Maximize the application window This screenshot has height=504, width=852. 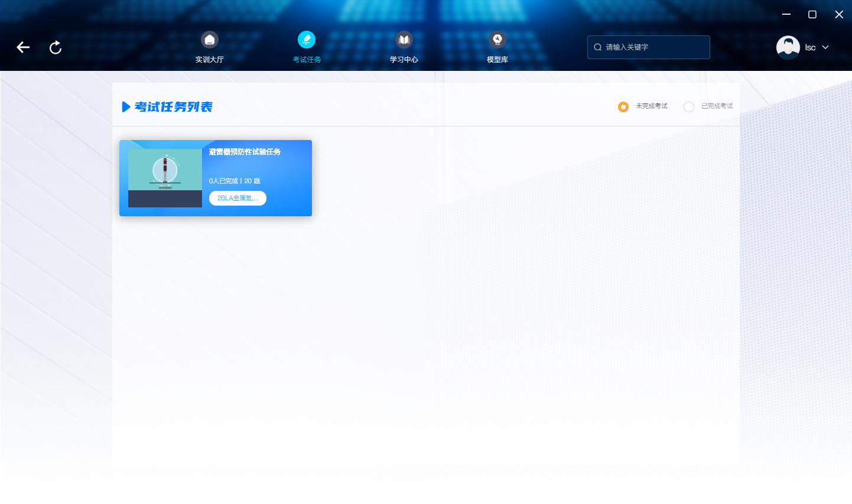[x=812, y=14]
